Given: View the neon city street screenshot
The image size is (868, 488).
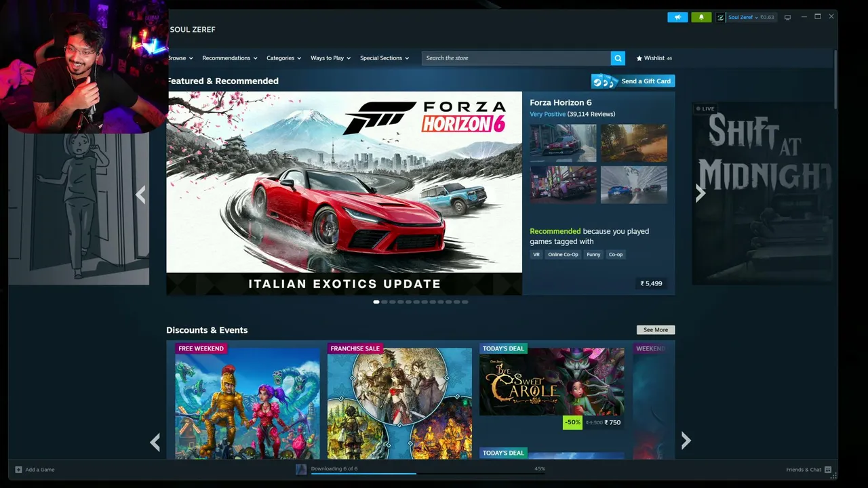Looking at the screenshot, I should (x=563, y=185).
